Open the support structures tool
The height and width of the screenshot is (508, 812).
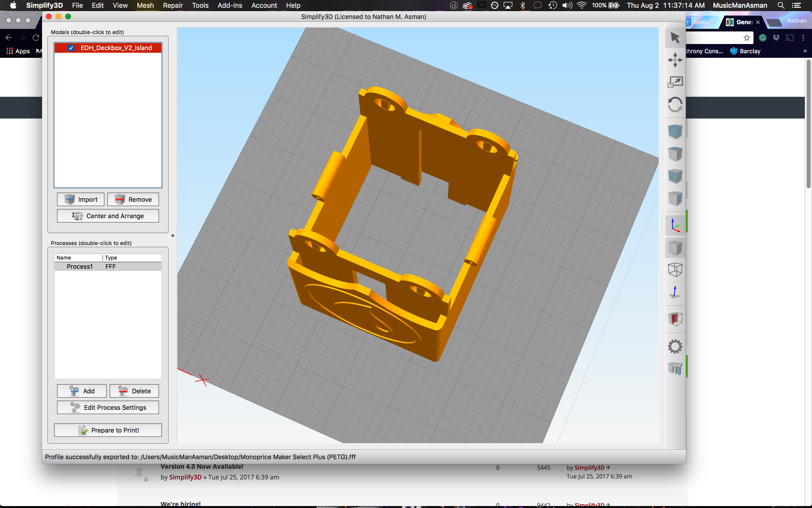tap(675, 369)
